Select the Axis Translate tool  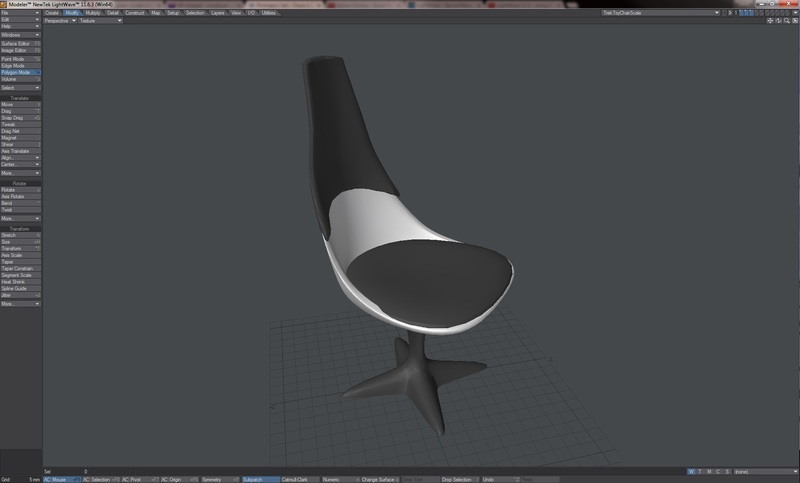(20, 151)
